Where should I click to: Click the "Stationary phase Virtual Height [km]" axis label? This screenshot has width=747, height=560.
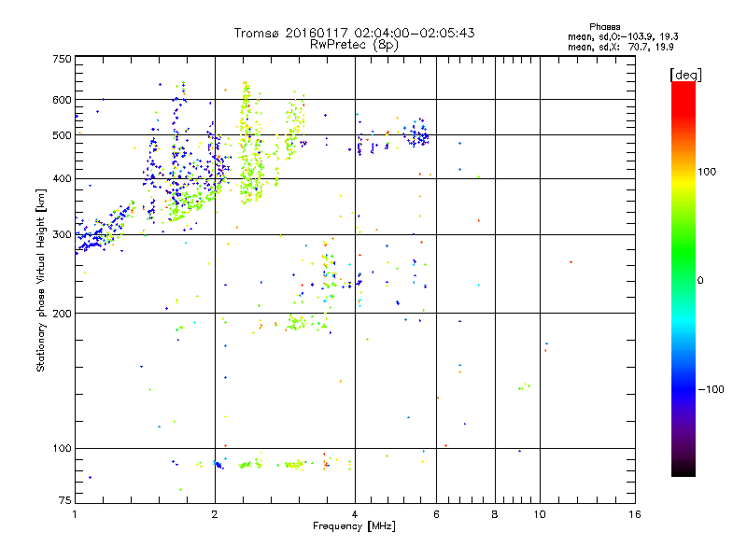(x=40, y=280)
